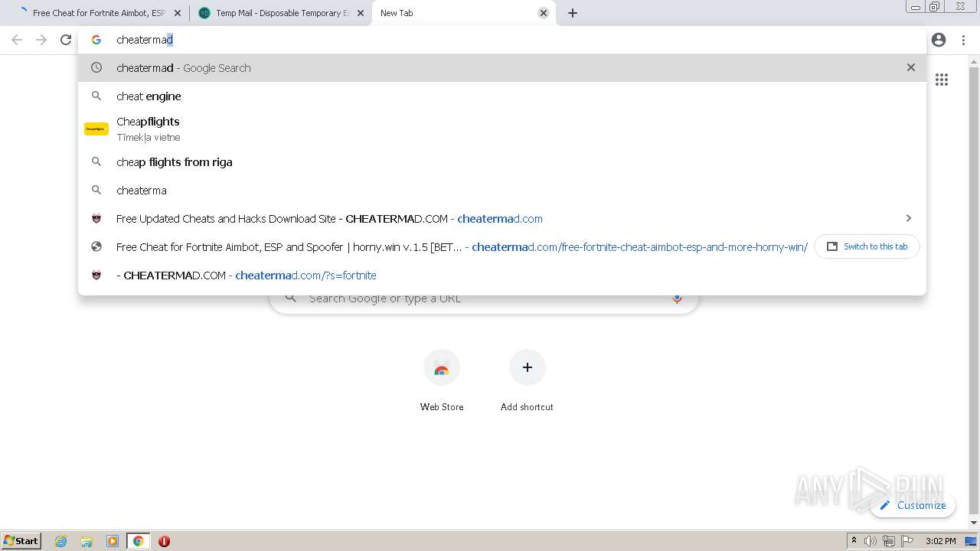The width and height of the screenshot is (980, 551).
Task: Click the Google G icon in address bar
Action: tap(96, 40)
